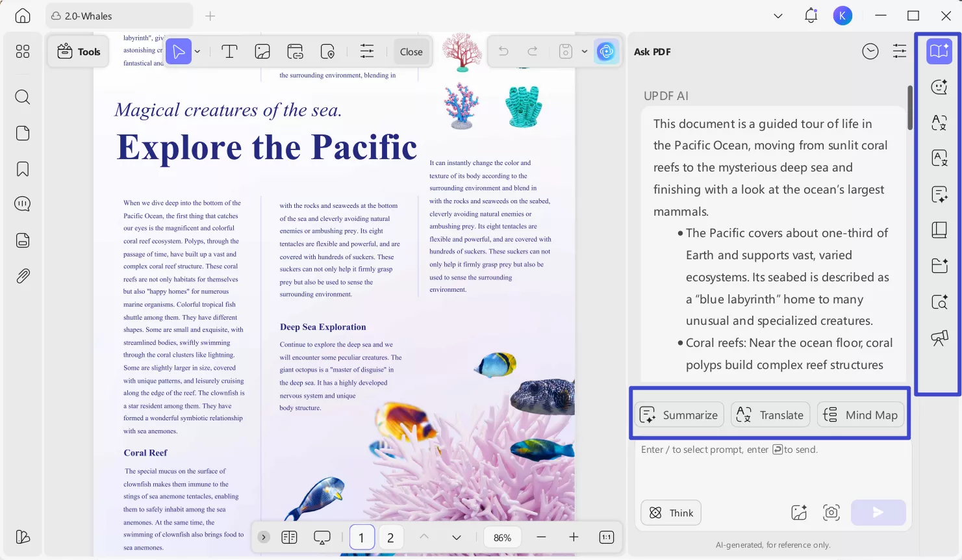This screenshot has height=560, width=962.
Task: Click the screenshot capture icon in chat
Action: click(831, 513)
